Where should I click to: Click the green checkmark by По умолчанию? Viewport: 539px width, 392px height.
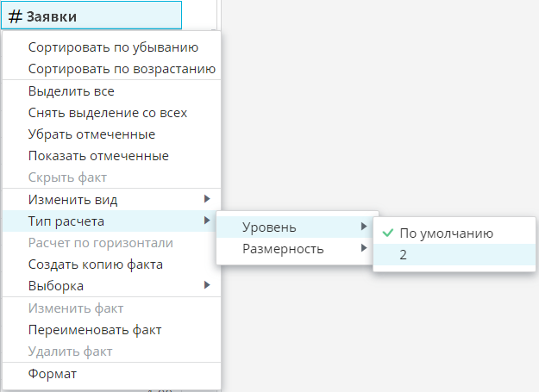tap(386, 233)
